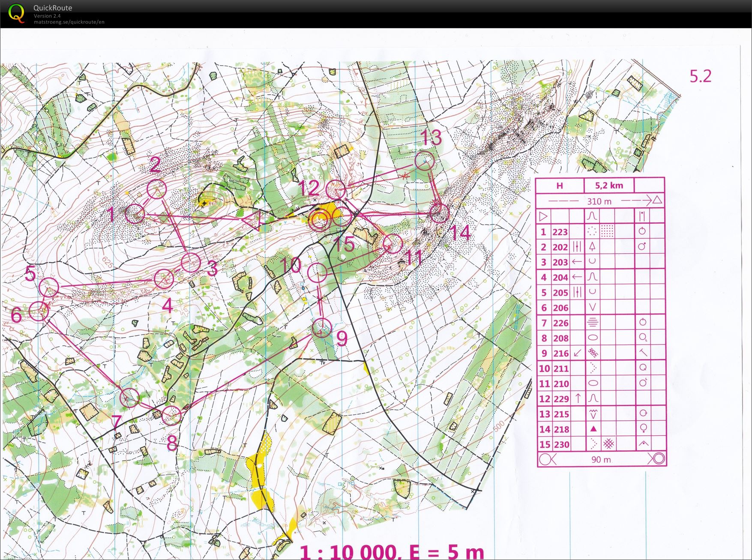Image resolution: width=752 pixels, height=560 pixels.
Task: Click the 1 : 10 000, E = 5 m scale text
Action: coord(392,552)
